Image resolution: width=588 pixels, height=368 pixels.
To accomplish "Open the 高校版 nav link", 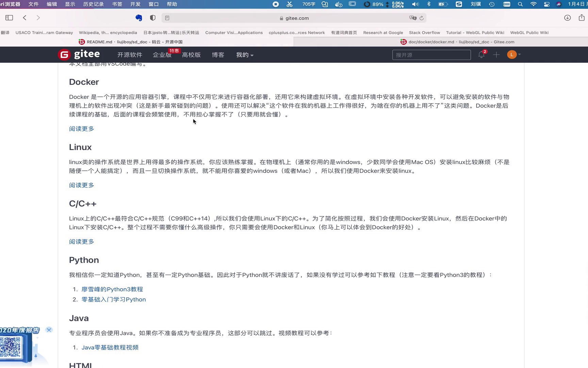I will 191,55.
